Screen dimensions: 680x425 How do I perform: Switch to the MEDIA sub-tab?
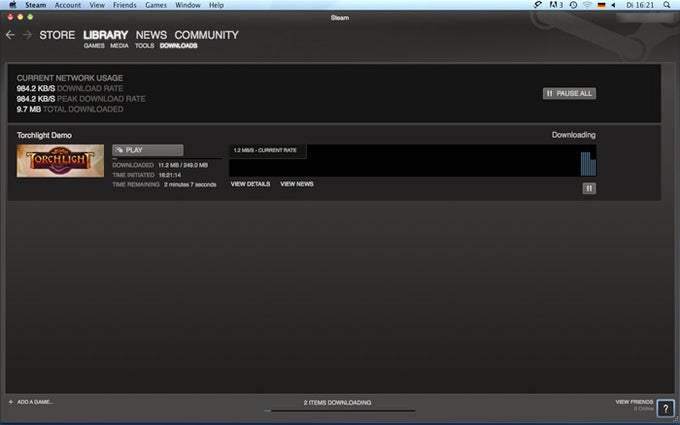click(119, 46)
